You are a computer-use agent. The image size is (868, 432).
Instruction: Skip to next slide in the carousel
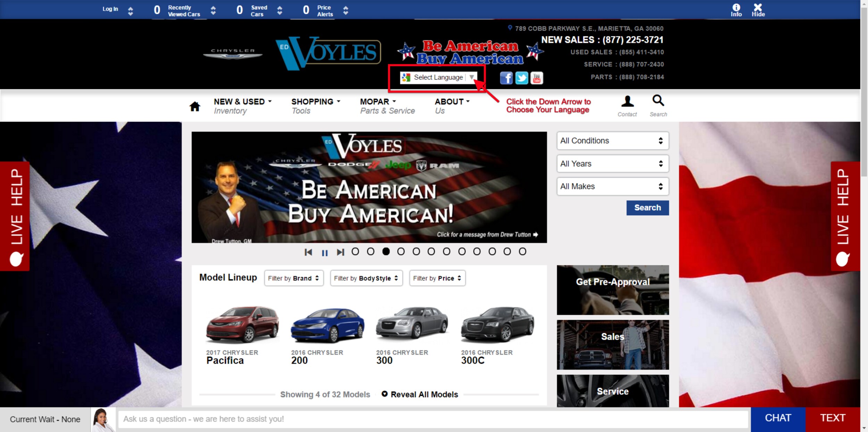[x=340, y=252]
